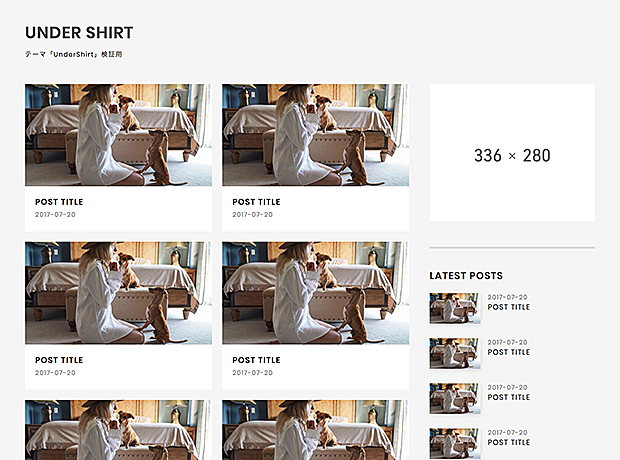Click third "POST TITLE" in Latest Posts
Image resolution: width=620 pixels, height=460 pixels.
point(509,397)
